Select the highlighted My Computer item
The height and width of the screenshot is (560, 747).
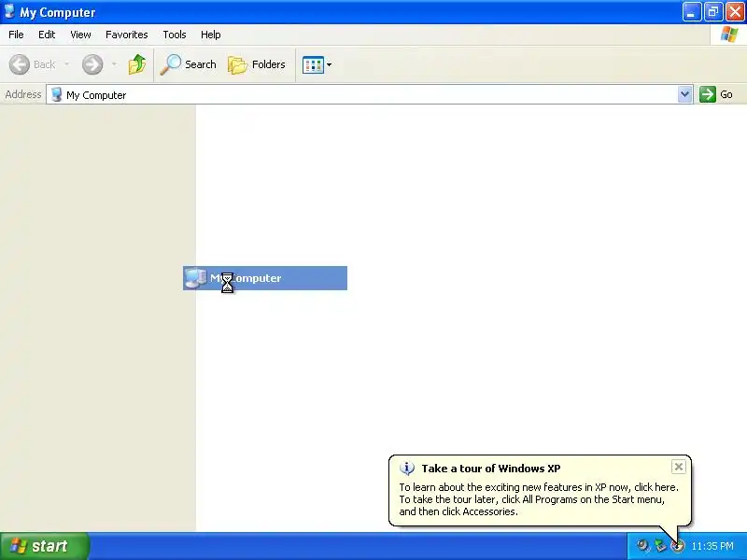click(x=265, y=278)
